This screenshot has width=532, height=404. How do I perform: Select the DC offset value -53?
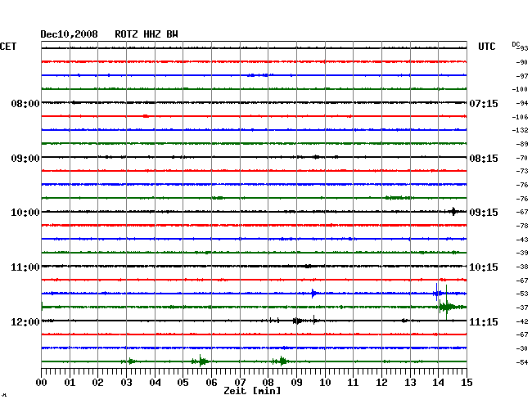[522, 294]
